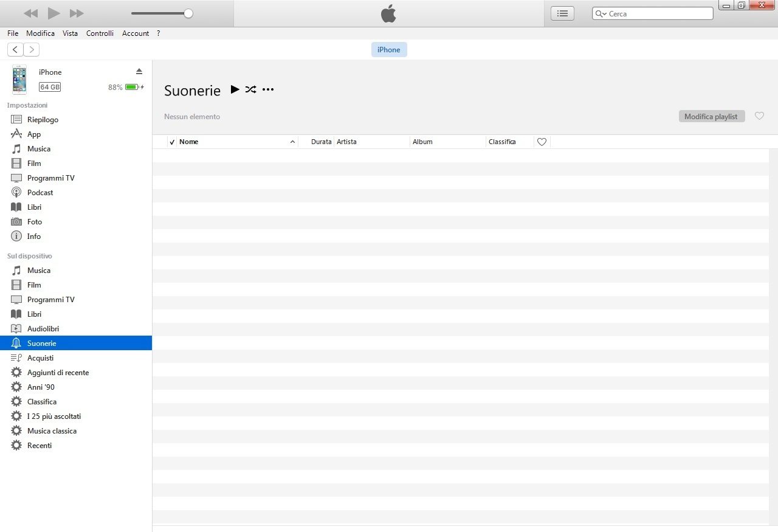Go forward with the right arrow button

[x=31, y=50]
